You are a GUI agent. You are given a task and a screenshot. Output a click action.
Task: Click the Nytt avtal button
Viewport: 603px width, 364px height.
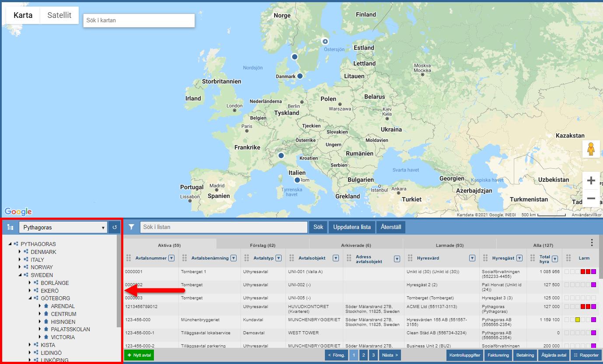(x=139, y=355)
